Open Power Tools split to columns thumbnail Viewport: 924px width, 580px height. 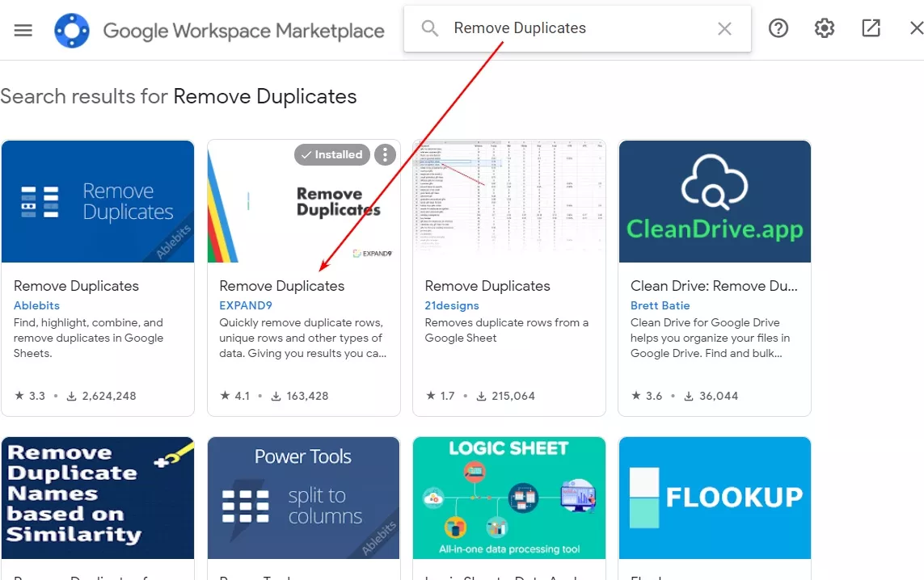pos(303,498)
